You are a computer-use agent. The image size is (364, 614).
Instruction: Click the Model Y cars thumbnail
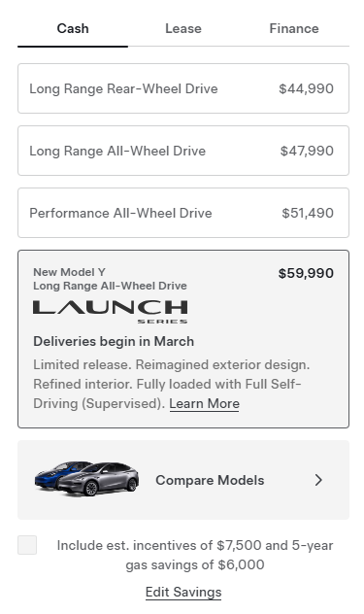tap(86, 479)
